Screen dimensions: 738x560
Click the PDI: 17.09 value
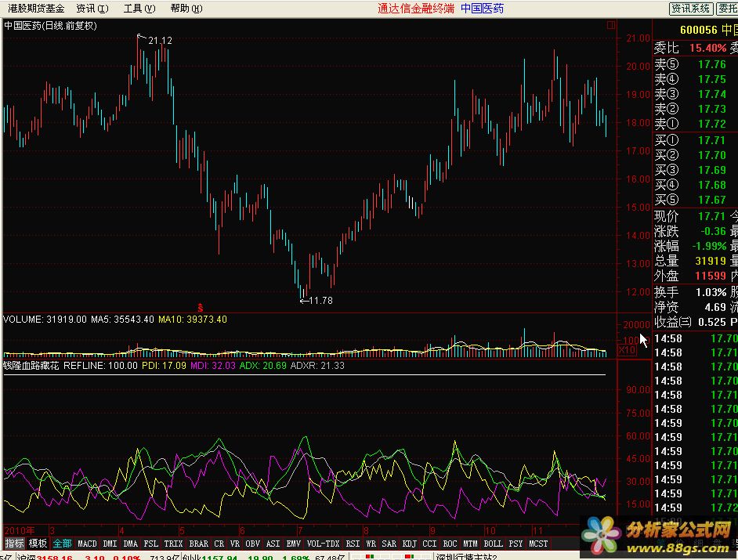coord(165,366)
